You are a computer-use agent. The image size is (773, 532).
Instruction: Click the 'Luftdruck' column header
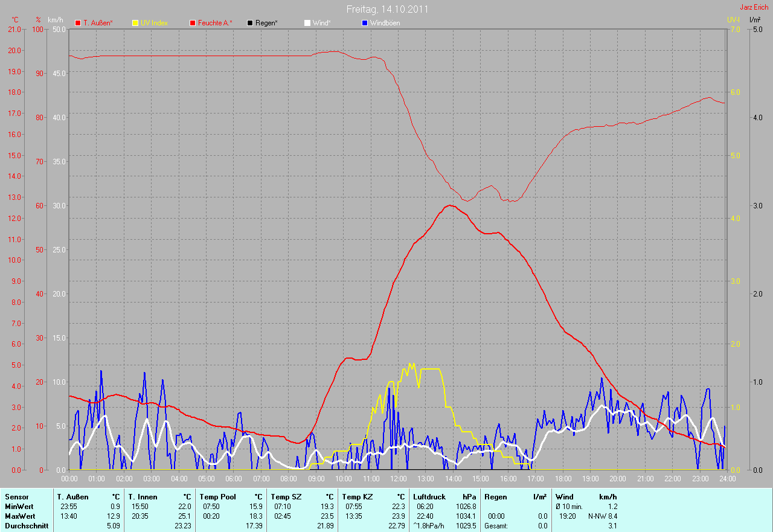click(x=428, y=496)
